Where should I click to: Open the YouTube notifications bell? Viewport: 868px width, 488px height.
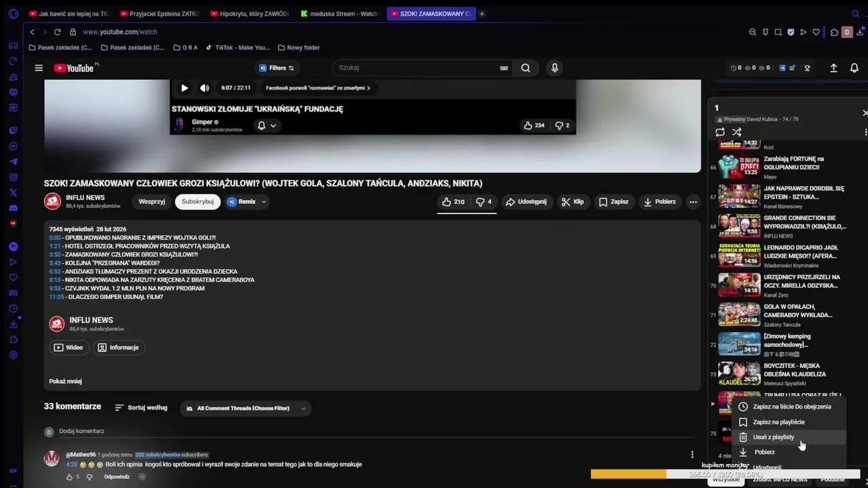tap(854, 68)
